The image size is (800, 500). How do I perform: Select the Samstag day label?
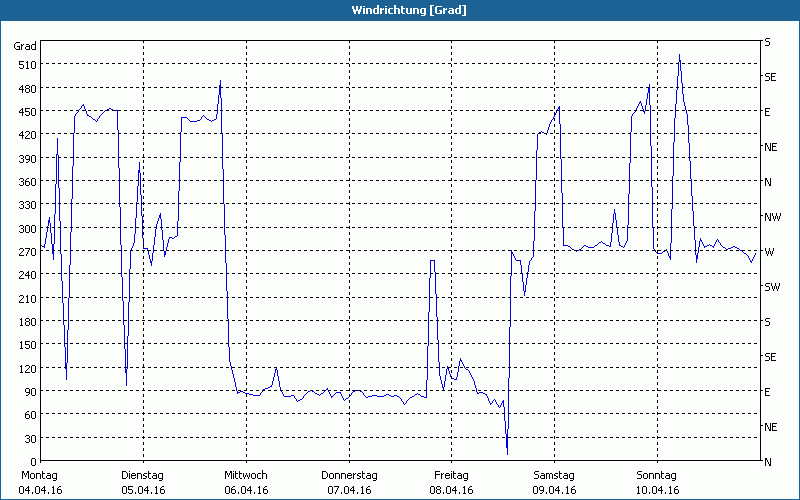(554, 475)
